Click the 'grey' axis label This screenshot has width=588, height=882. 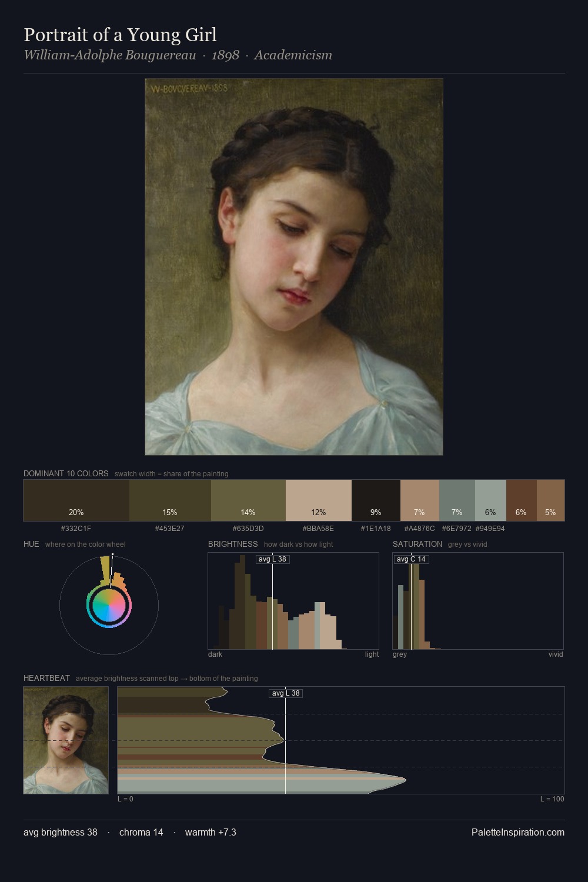[400, 654]
